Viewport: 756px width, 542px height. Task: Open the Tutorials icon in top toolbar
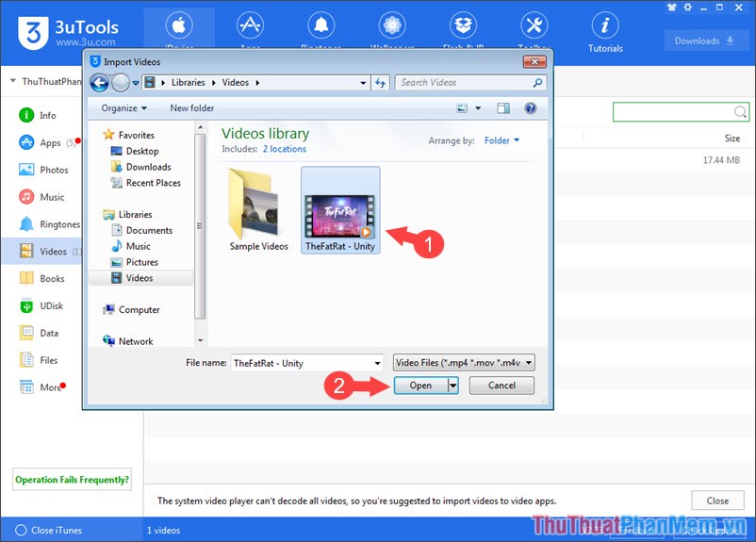click(605, 32)
